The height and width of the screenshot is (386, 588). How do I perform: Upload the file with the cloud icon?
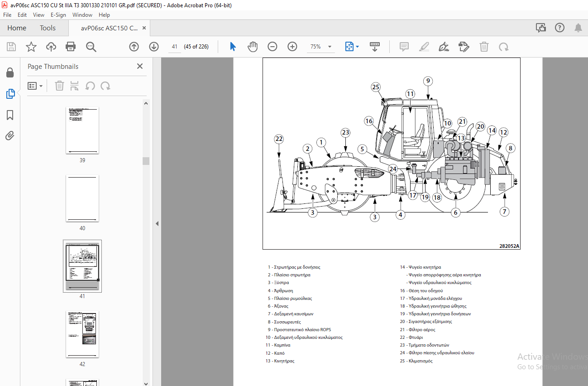point(51,47)
